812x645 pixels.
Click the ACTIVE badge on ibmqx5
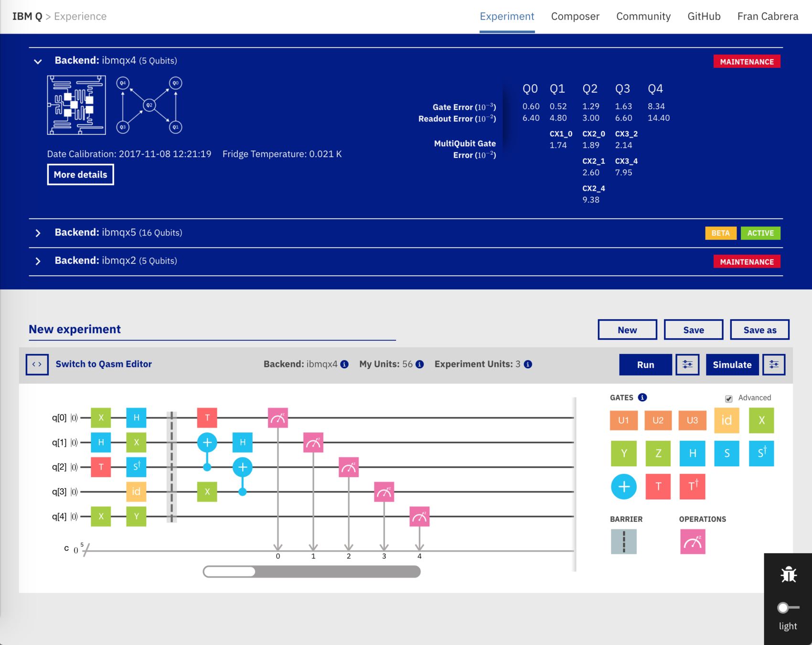point(760,233)
